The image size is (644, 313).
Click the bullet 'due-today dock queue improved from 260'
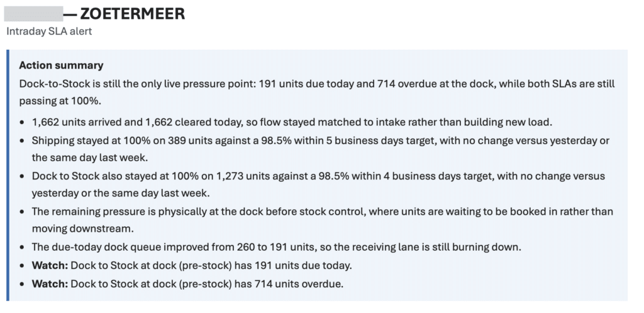tap(277, 248)
